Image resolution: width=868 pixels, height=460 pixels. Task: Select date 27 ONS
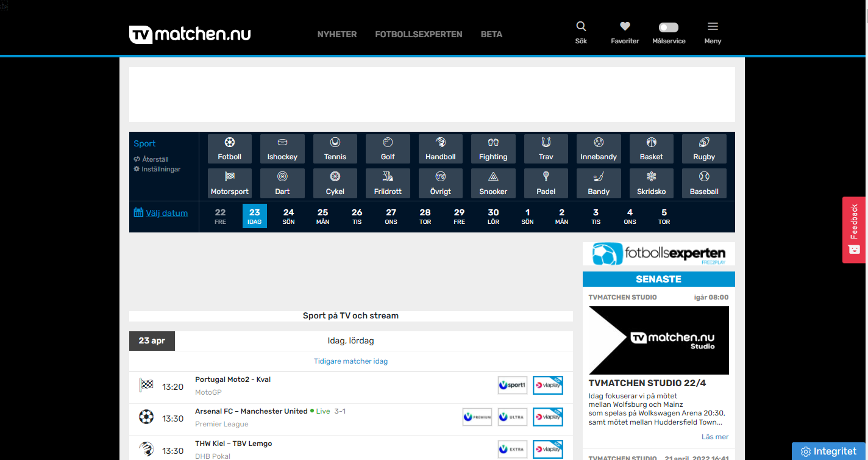coord(391,216)
